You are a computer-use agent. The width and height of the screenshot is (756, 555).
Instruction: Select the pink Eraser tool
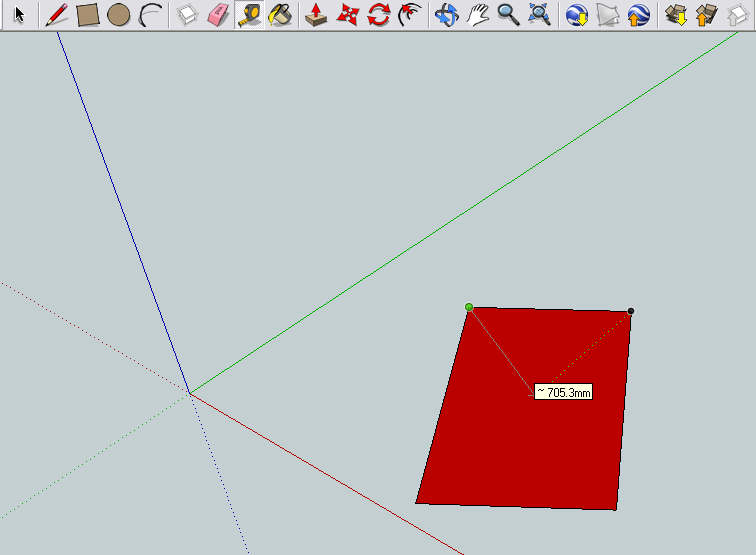pyautogui.click(x=218, y=14)
